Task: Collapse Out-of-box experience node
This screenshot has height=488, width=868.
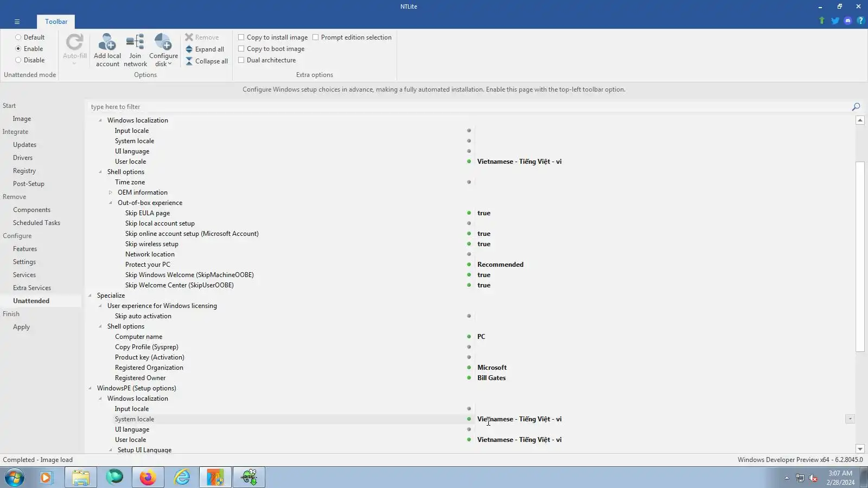Action: tap(111, 203)
